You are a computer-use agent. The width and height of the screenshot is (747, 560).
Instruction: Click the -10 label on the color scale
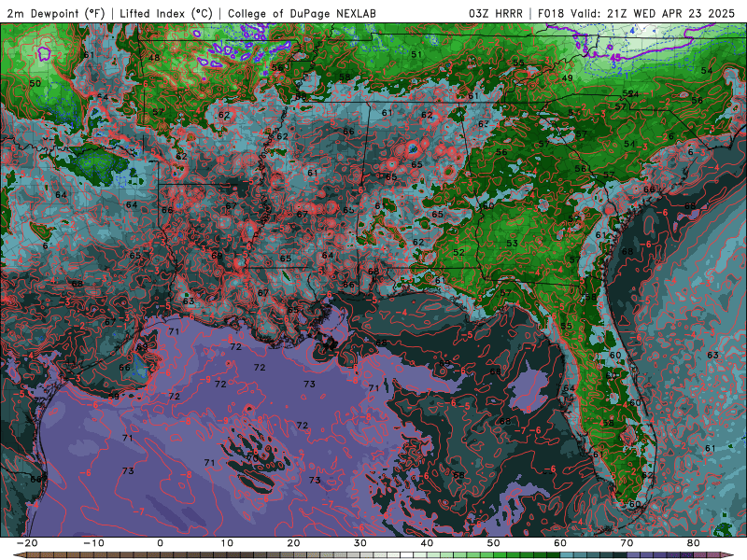[93, 543]
